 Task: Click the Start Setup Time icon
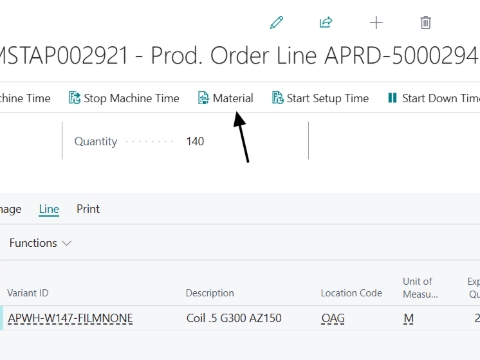point(277,98)
